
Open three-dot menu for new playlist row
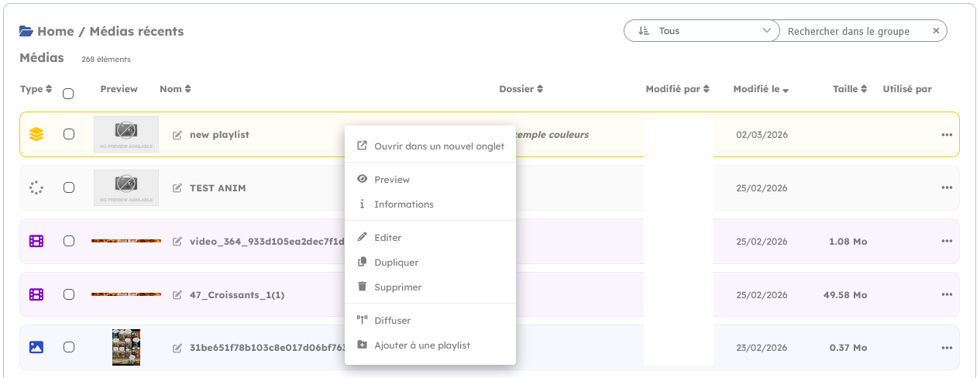tap(947, 135)
